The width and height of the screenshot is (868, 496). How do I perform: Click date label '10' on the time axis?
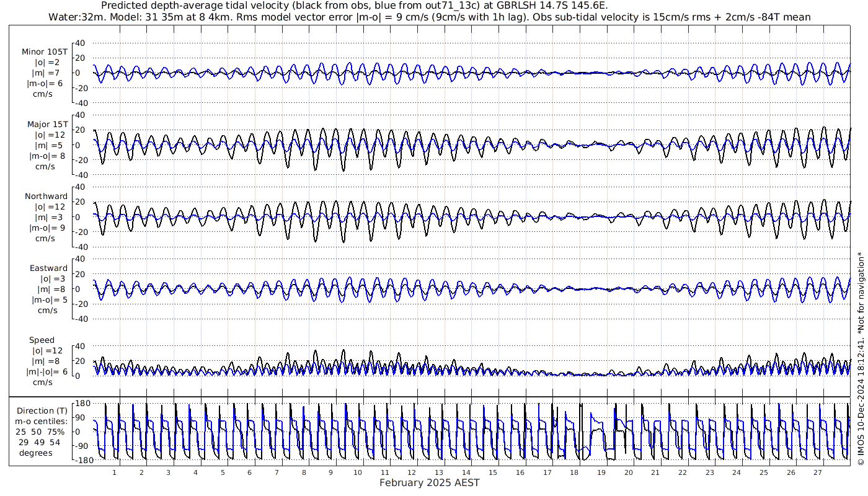[x=358, y=472]
